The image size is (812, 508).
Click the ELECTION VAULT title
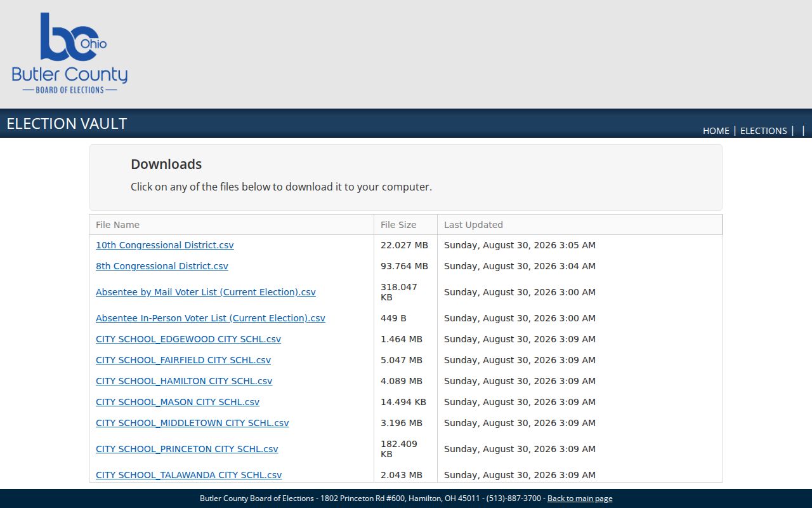[x=67, y=124]
